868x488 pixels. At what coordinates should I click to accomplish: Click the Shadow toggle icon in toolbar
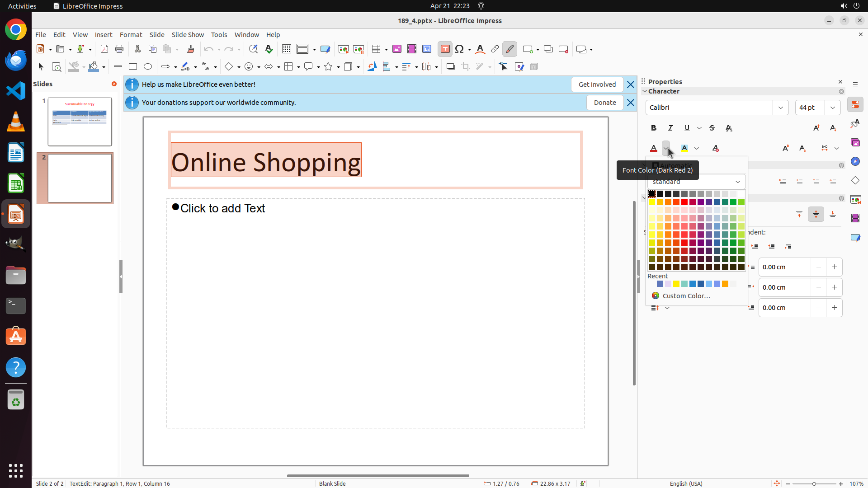click(450, 67)
